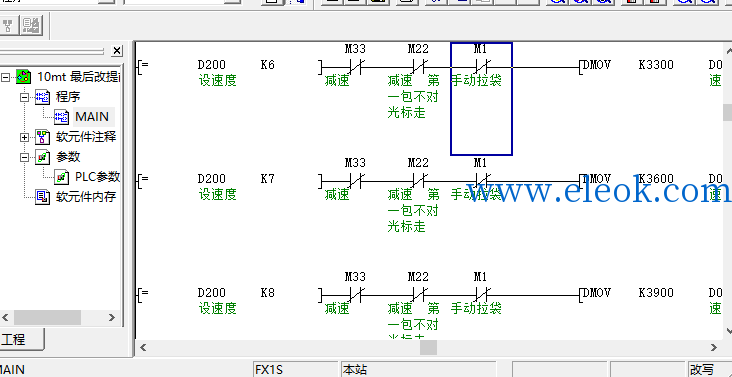Viewport: 732px width, 377px height.
Task: Select the 程序 program folder icon
Action: pos(42,97)
